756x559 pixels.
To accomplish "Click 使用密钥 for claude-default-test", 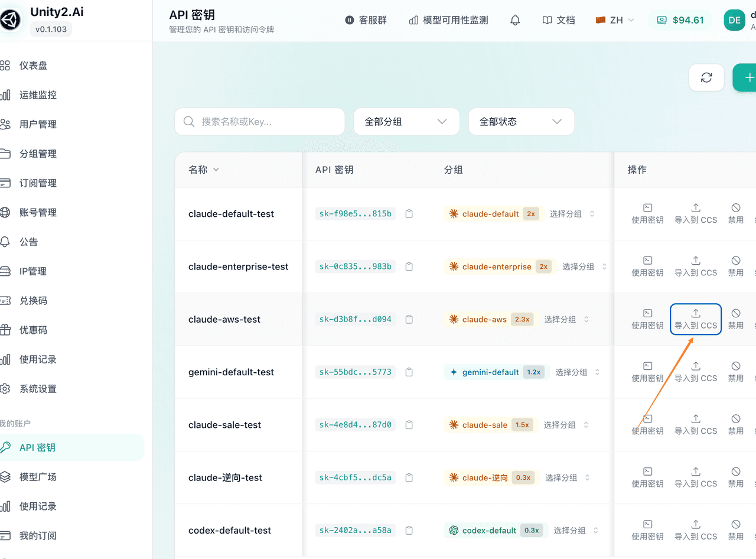I will (x=647, y=214).
